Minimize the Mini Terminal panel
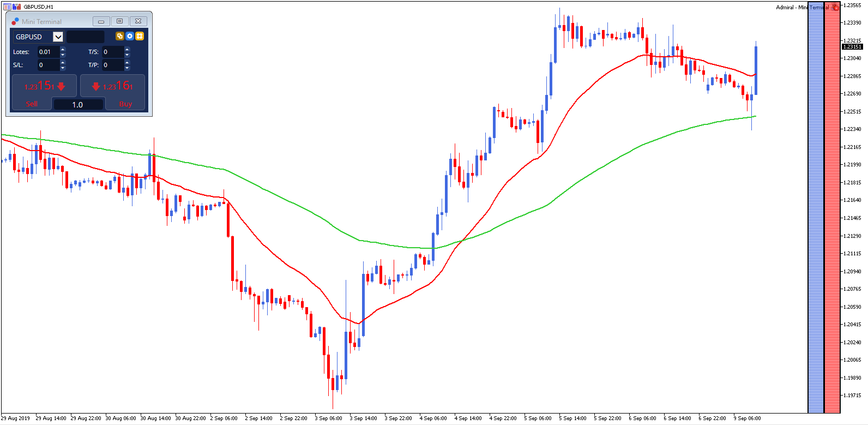This screenshot has width=868, height=425. click(x=101, y=21)
